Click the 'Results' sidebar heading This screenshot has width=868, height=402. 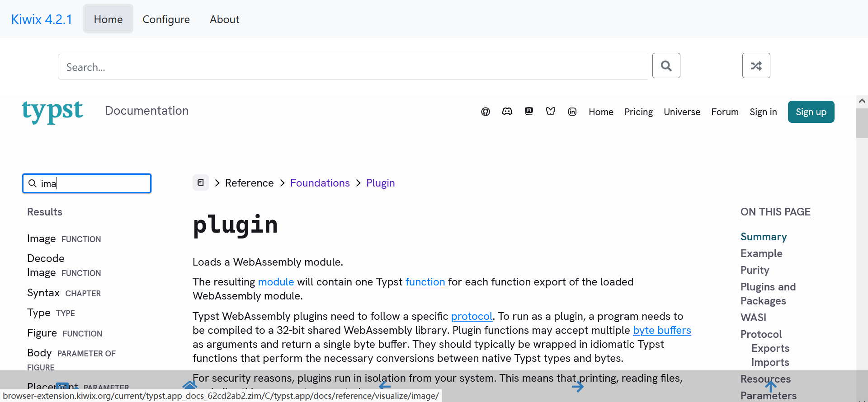pyautogui.click(x=45, y=212)
